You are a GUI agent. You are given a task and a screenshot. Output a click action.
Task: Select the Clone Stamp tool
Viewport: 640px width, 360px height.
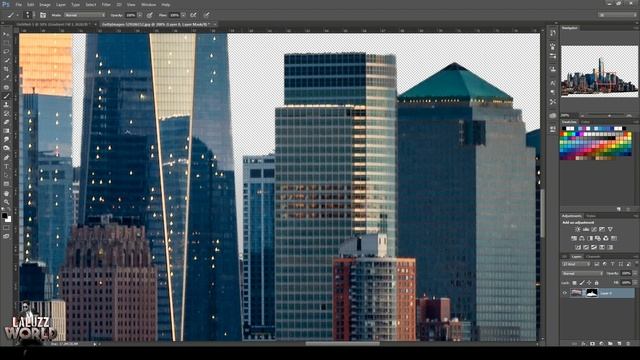pos(6,104)
